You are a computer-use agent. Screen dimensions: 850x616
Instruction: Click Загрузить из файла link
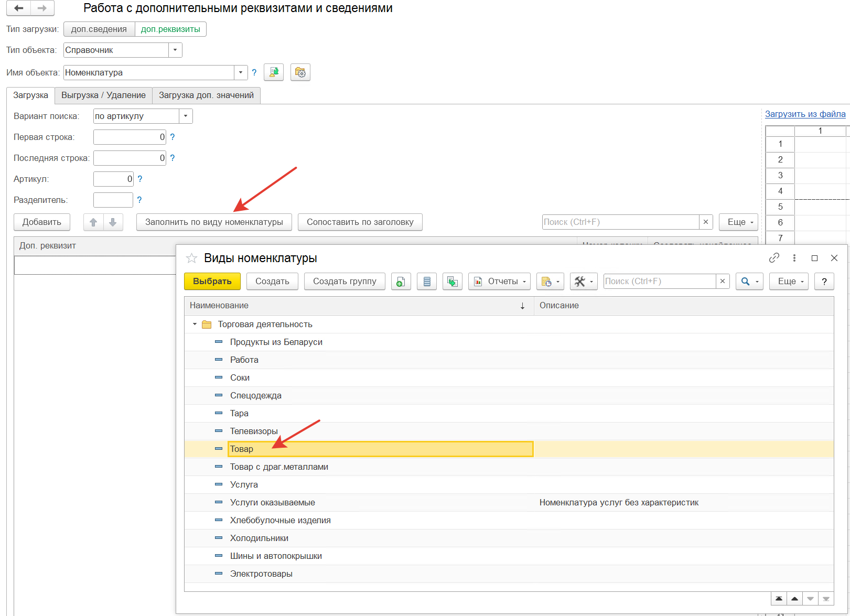pyautogui.click(x=805, y=114)
